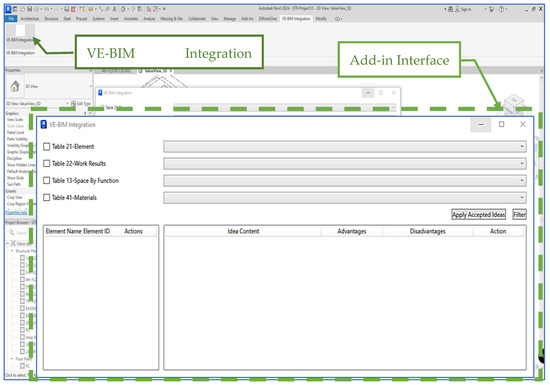Click the Revit home icon at top-left

(x=8, y=9)
